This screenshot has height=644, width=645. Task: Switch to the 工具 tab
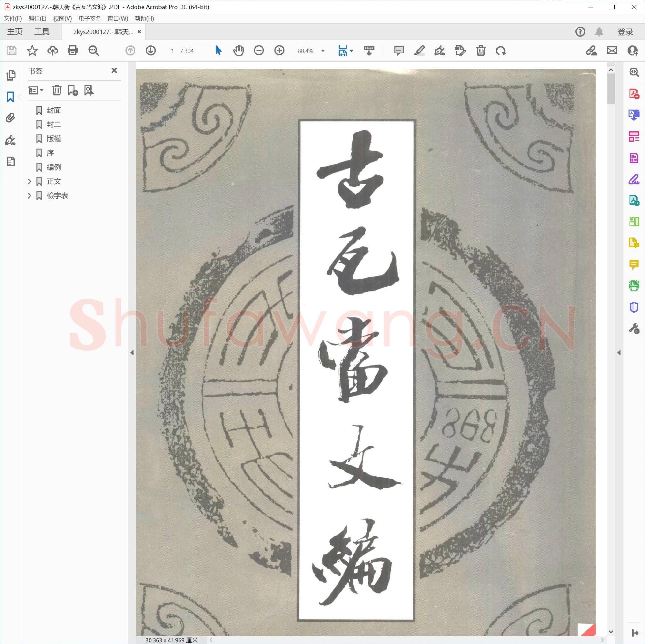(x=42, y=32)
